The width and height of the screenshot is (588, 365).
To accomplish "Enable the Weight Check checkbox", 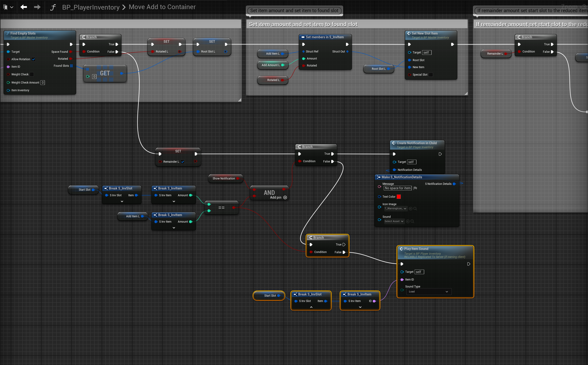I will point(32,74).
